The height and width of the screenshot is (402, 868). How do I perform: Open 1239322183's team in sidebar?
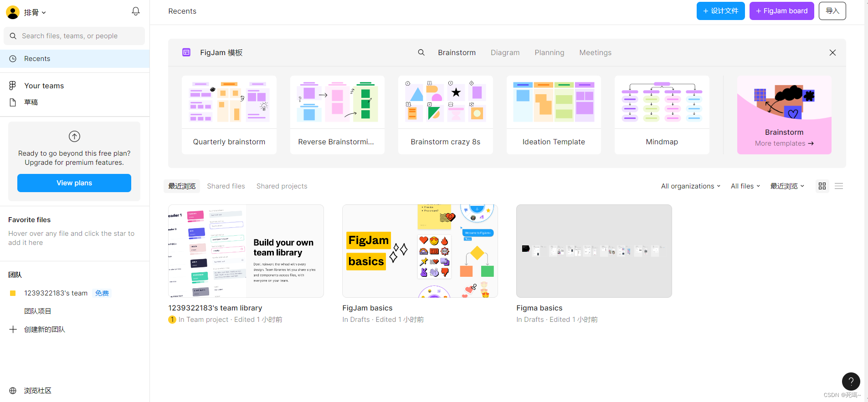56,293
